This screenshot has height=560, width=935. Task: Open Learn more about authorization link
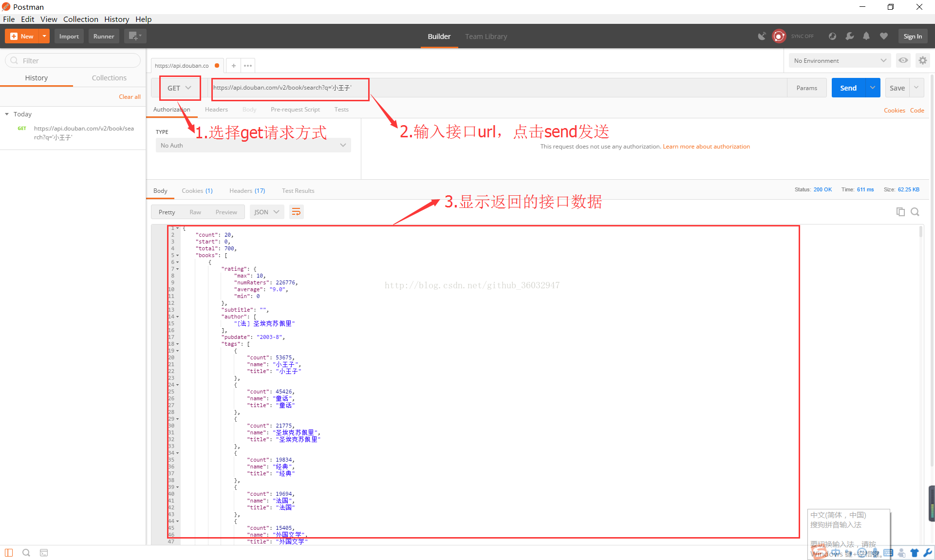706,147
